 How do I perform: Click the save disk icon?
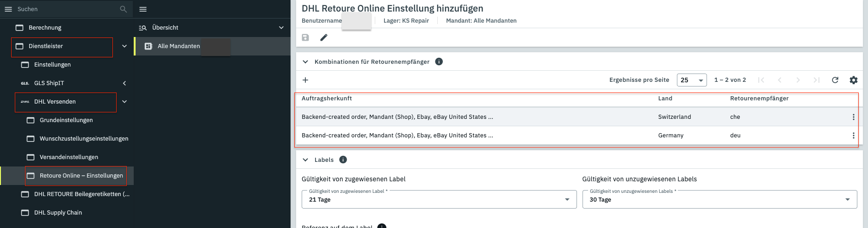click(305, 37)
